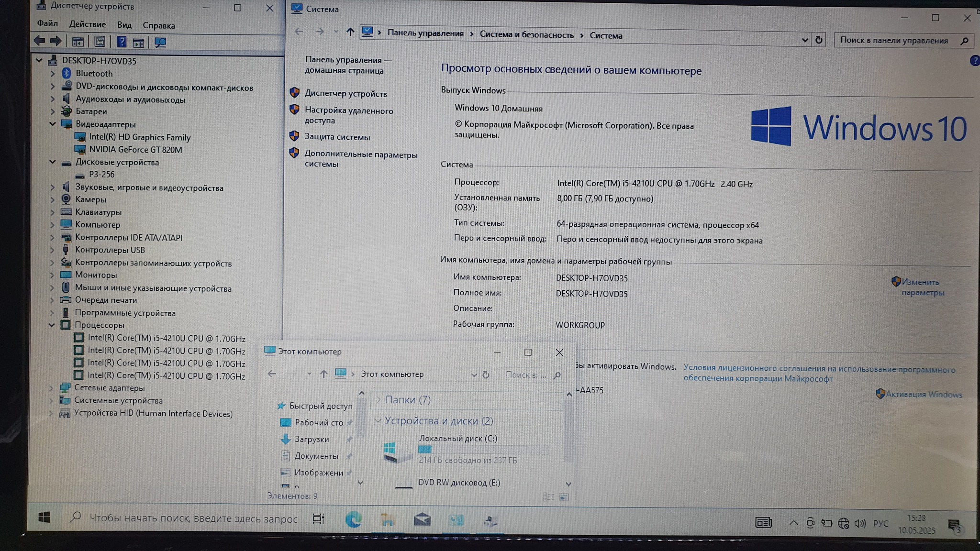This screenshot has height=551, width=980.
Task: Click the Диспетчер устройств link
Action: point(345,94)
